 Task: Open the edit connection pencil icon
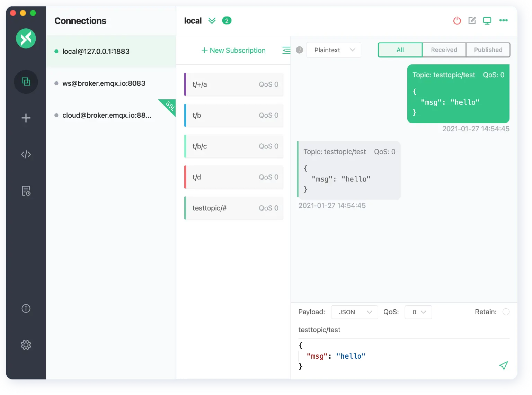pyautogui.click(x=472, y=20)
